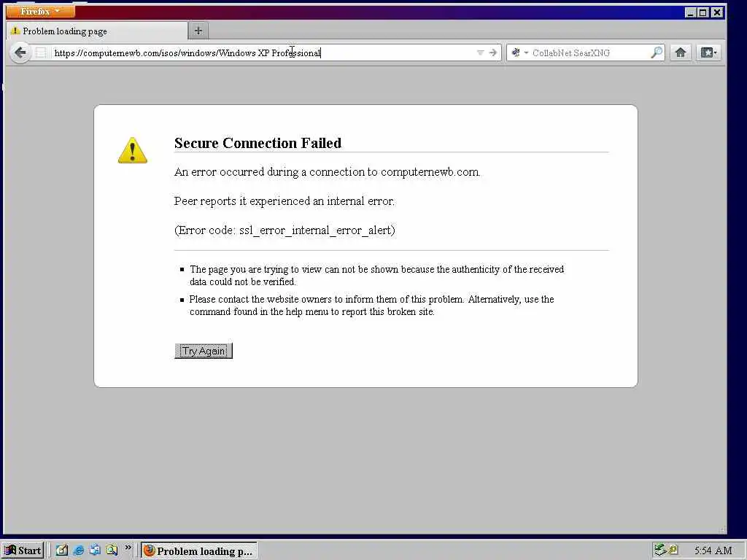Click 'Peer reports it experienced an internal error' text

click(284, 201)
